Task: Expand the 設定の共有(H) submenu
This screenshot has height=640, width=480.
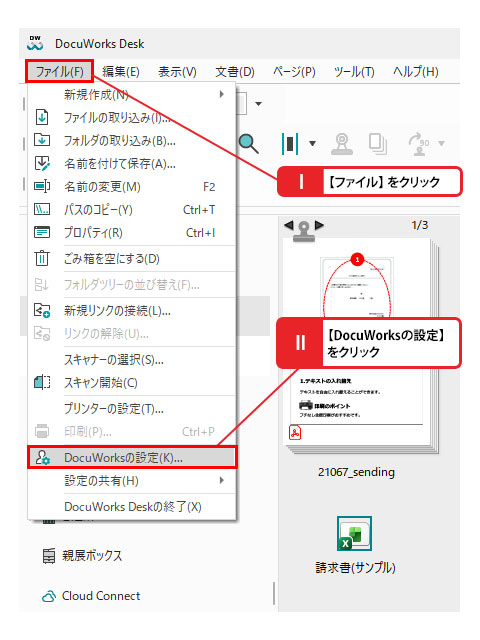Action: coord(131,481)
